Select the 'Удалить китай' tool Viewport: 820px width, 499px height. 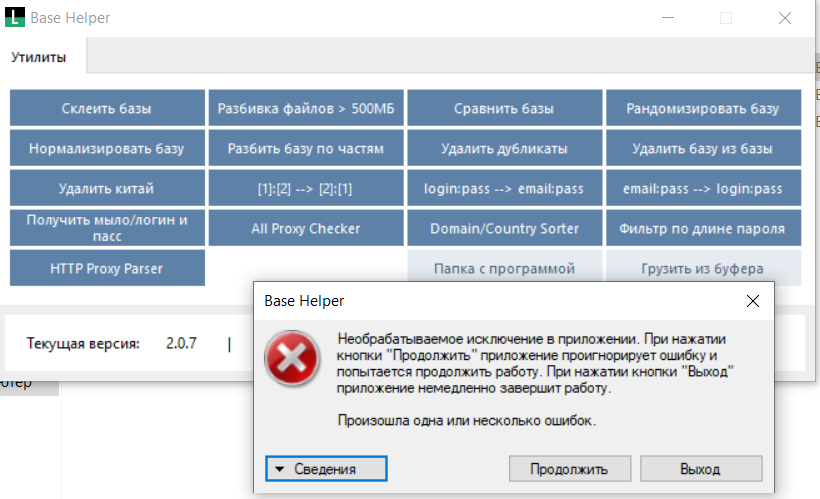coord(106,189)
